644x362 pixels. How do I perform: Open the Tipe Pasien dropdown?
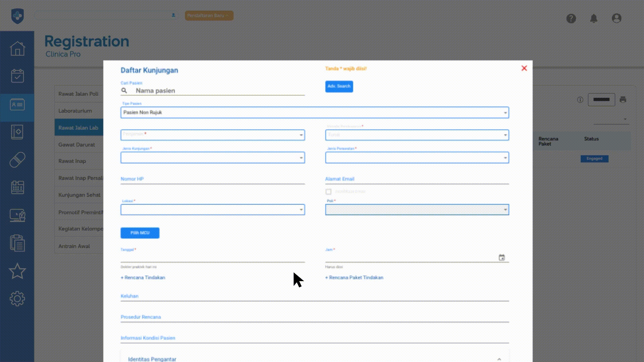[x=314, y=113]
